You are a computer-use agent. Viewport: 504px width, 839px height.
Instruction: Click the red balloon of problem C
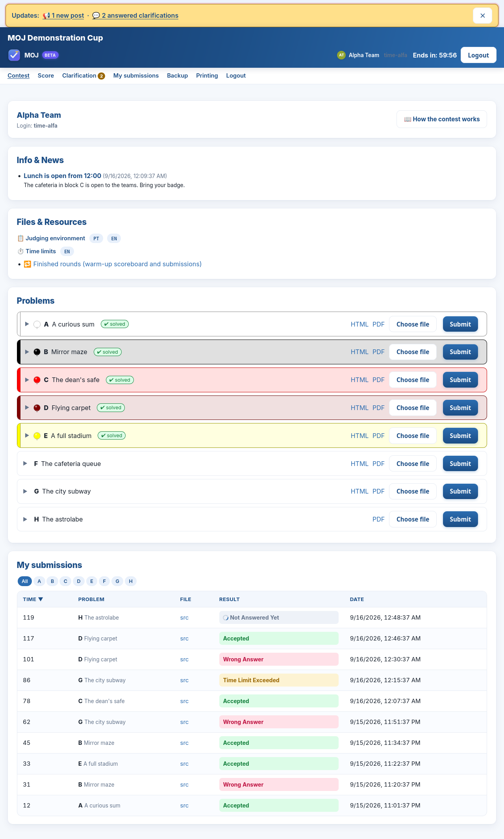(37, 380)
